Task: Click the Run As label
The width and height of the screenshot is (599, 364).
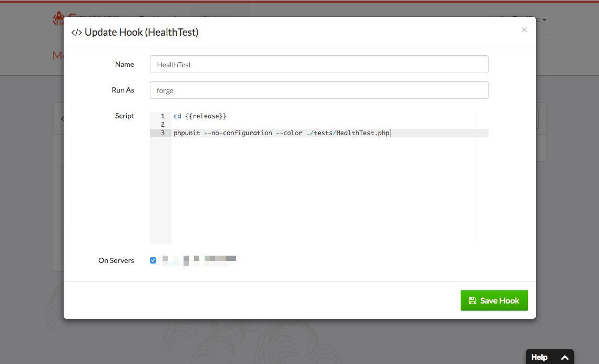Action: click(x=123, y=90)
